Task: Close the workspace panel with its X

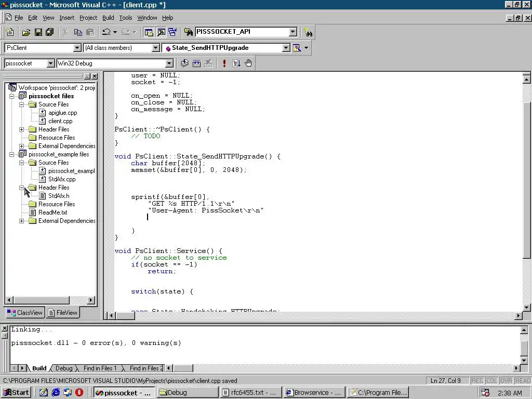Action: point(95,76)
